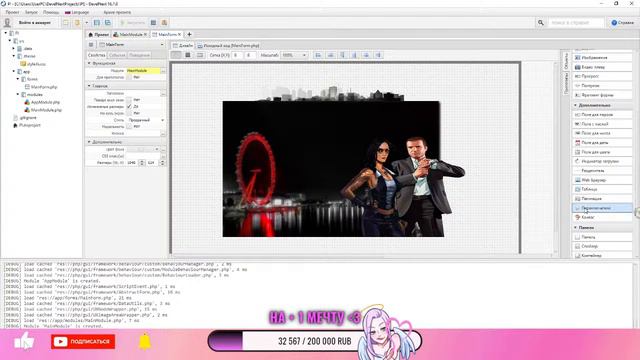Click the 'Архив проекта' menu item
This screenshot has width=640, height=360.
pos(117,12)
